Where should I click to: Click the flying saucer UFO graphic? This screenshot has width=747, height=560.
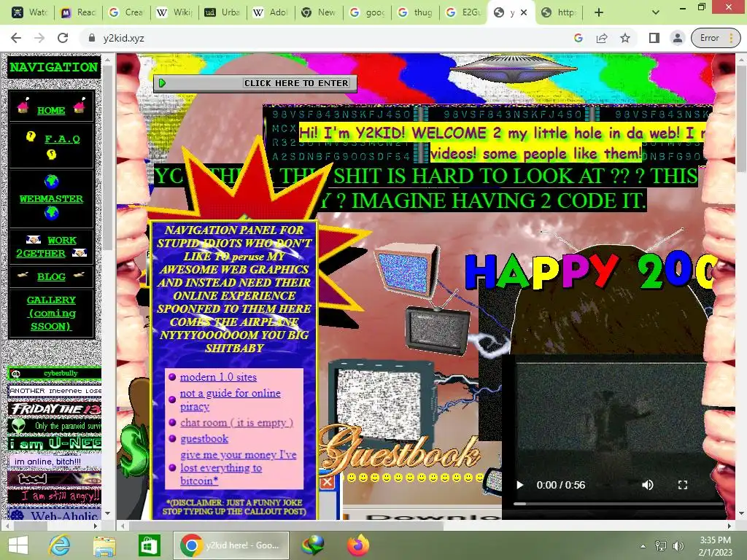coord(513,69)
